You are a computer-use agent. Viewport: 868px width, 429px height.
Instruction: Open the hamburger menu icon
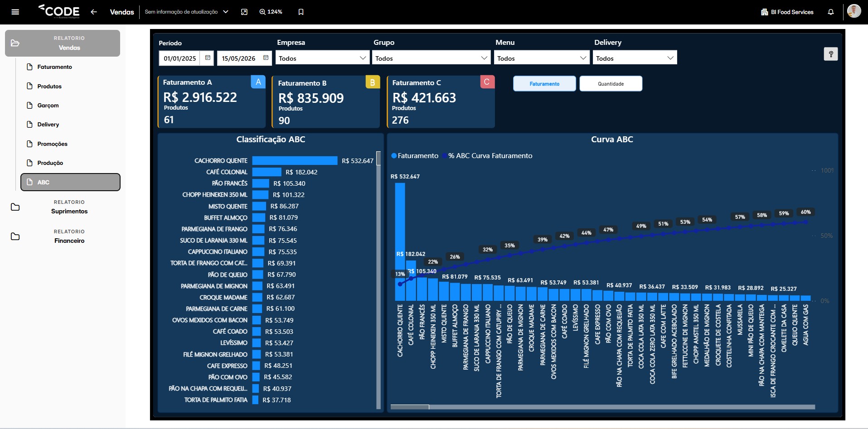pyautogui.click(x=15, y=12)
